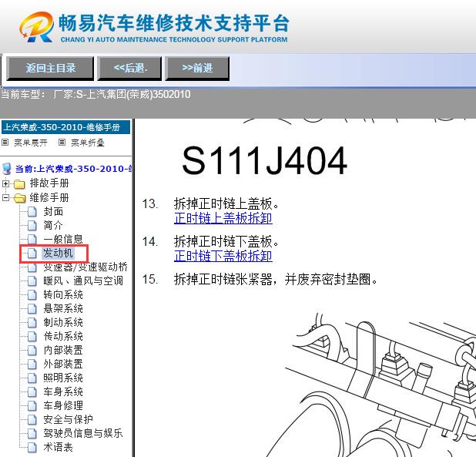The width and height of the screenshot is (476, 457).
Task: Open the 正时链下盖板拆卸 link
Action: coord(223,256)
